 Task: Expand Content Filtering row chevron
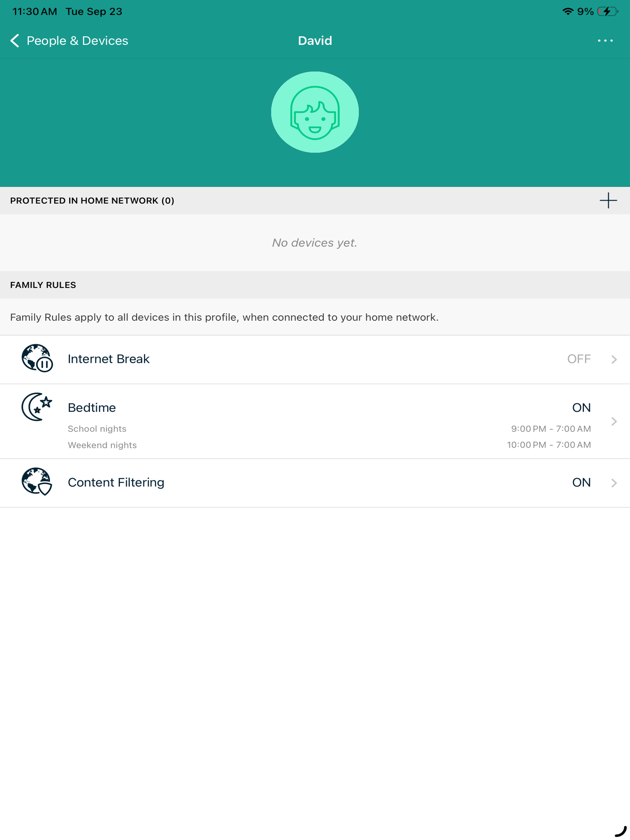[614, 483]
